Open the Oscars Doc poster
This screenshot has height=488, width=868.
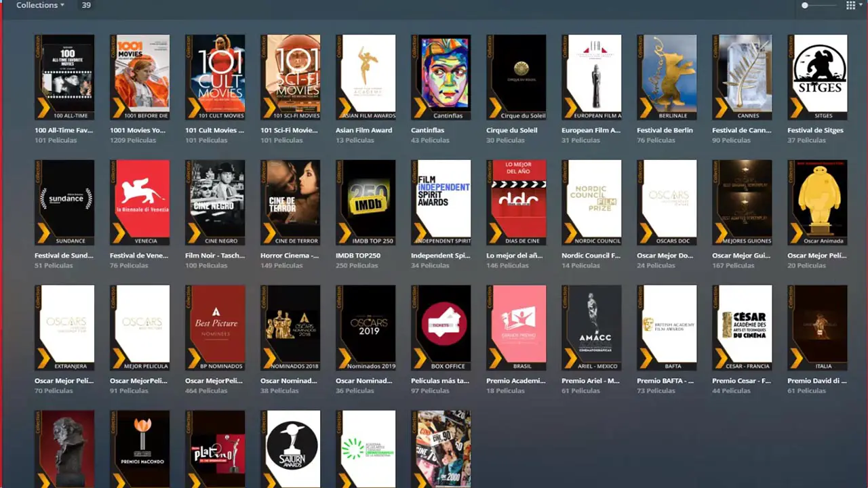(x=667, y=203)
